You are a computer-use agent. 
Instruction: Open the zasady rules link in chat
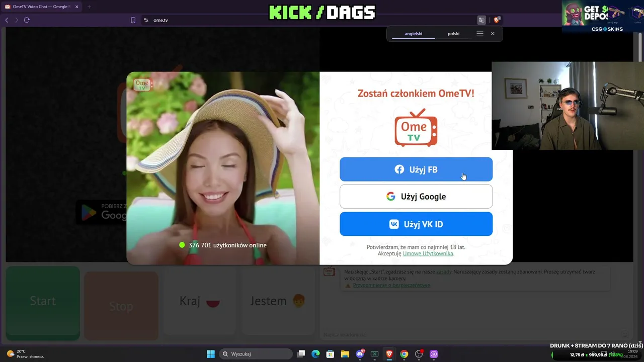tap(443, 271)
